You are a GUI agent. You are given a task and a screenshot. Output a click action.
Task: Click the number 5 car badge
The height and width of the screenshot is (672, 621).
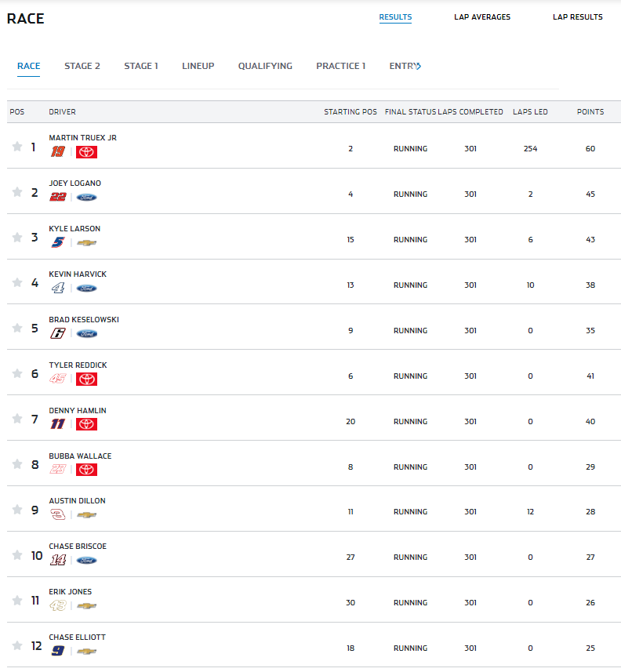58,242
